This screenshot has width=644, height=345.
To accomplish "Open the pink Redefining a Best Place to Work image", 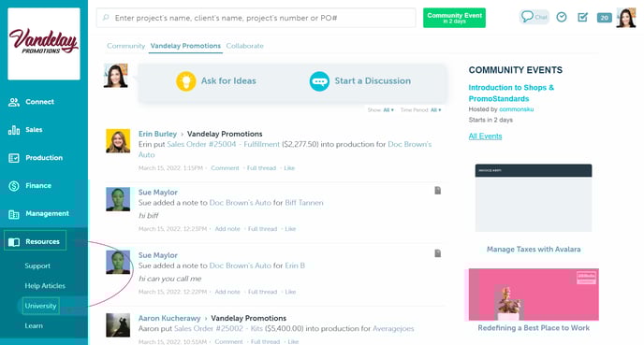I will click(x=534, y=295).
